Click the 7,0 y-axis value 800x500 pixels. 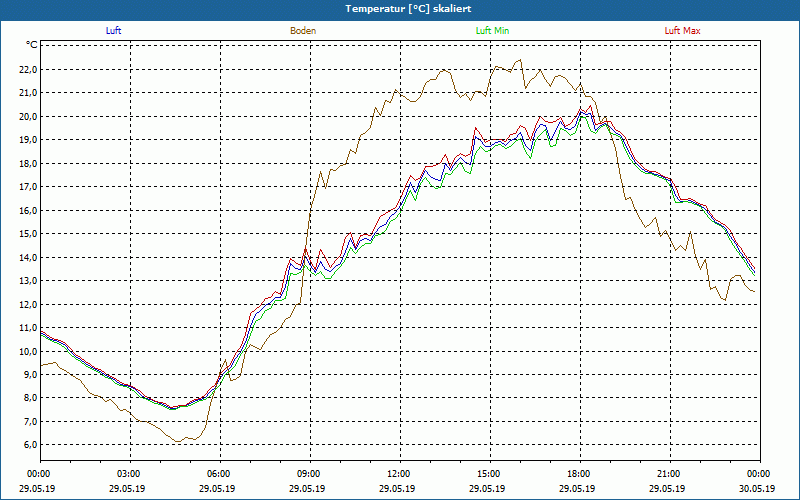point(31,421)
